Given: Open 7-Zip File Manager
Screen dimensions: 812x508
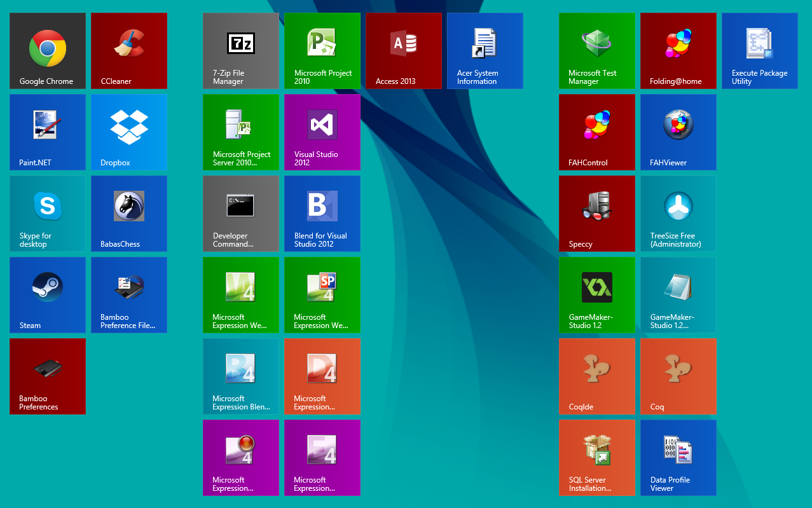Looking at the screenshot, I should [241, 51].
